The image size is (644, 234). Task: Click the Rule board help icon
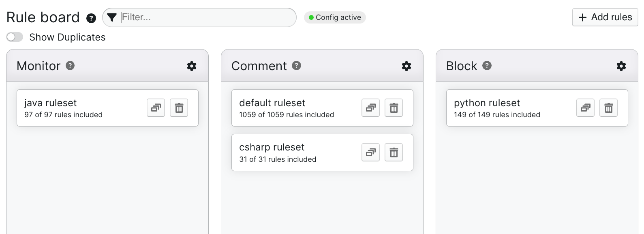[91, 18]
